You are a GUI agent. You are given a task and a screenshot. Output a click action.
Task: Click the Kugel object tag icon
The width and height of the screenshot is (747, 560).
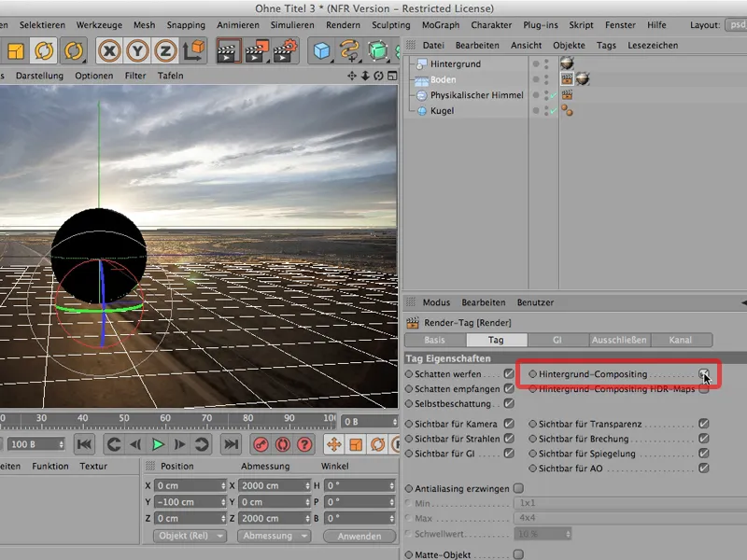point(567,110)
